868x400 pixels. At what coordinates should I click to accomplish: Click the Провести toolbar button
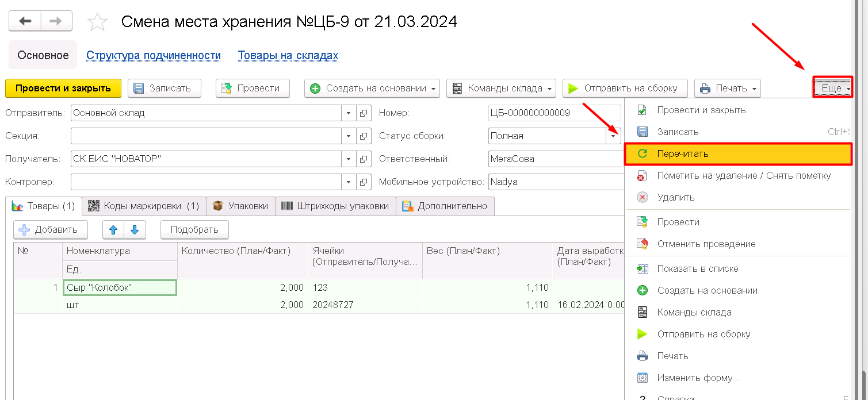253,89
